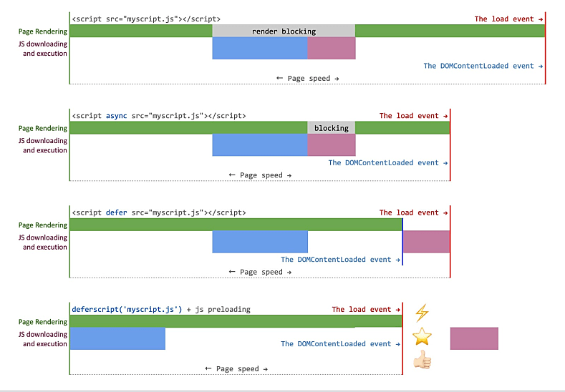565x392 pixels.
Task: Click 'The DOMContentLoaded event' in the defer diagram
Action: tap(340, 260)
